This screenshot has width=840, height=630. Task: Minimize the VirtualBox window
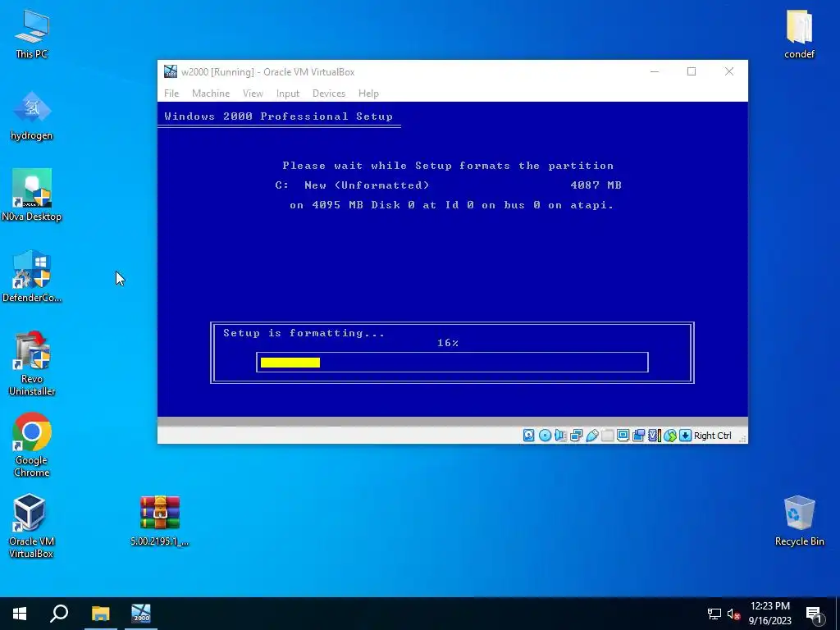[x=654, y=72]
